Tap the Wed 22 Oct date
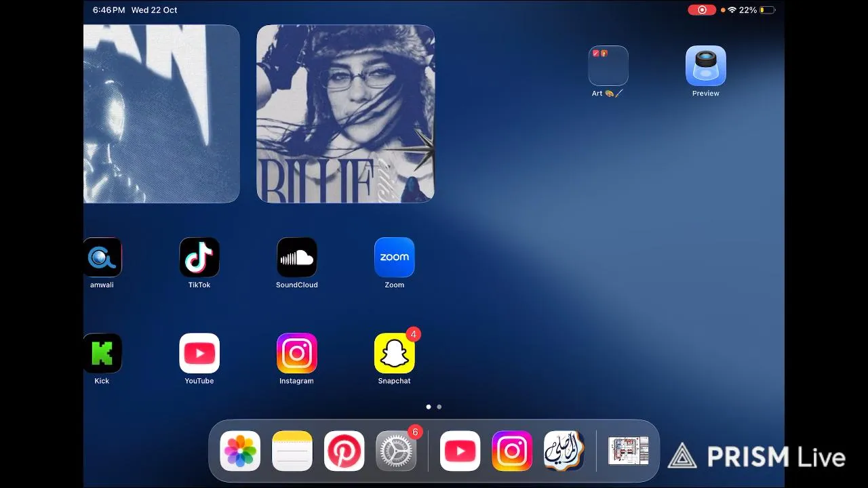 point(154,10)
